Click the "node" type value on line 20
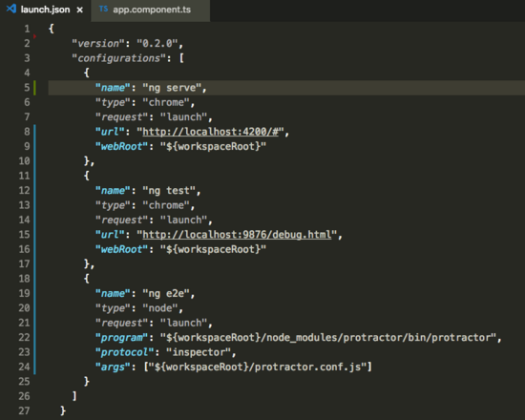The image size is (525, 420). tap(160, 308)
